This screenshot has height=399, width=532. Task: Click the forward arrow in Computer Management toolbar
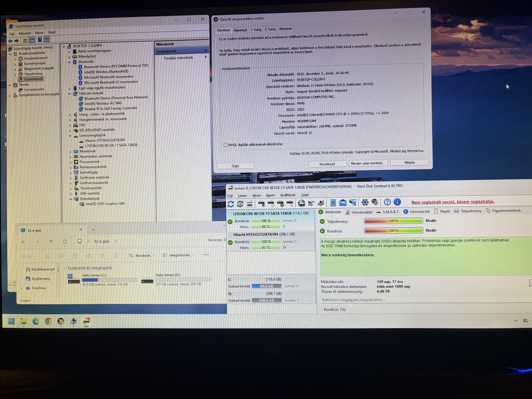pos(17,41)
